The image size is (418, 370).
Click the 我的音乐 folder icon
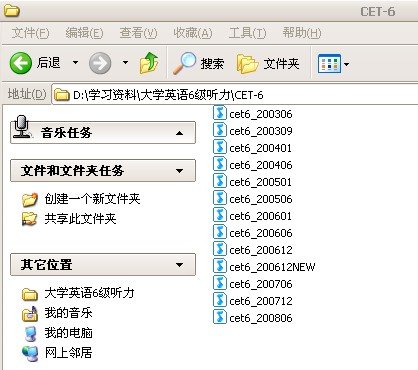click(x=30, y=313)
